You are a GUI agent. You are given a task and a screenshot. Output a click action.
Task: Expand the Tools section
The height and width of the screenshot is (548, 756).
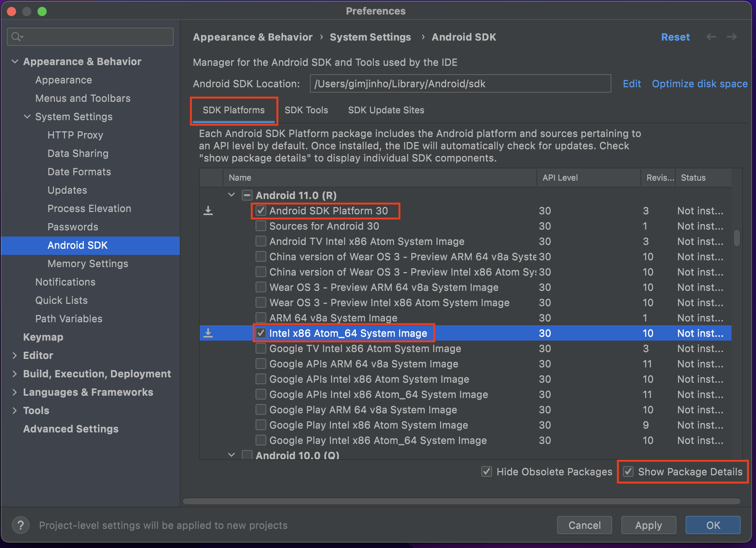click(15, 411)
